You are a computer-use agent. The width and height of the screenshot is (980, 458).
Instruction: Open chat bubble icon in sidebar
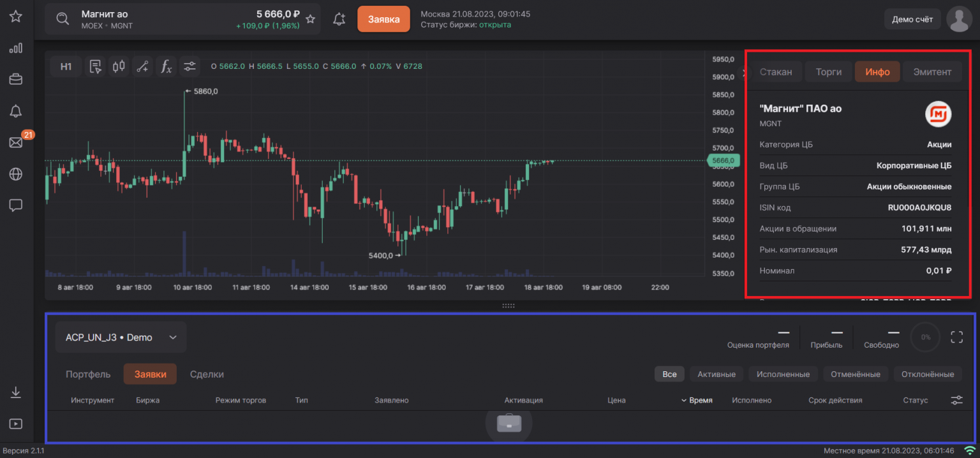click(x=16, y=205)
